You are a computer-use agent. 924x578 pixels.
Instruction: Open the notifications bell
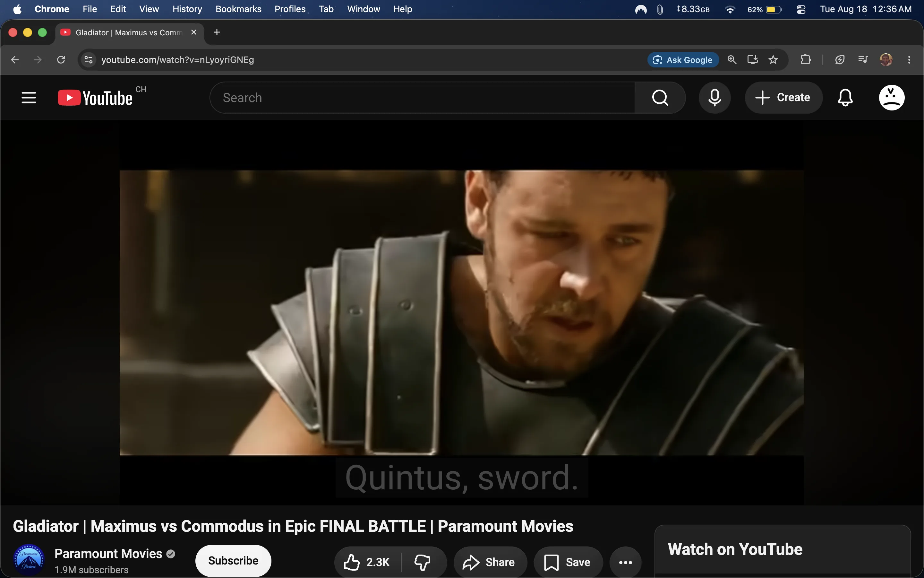(845, 98)
